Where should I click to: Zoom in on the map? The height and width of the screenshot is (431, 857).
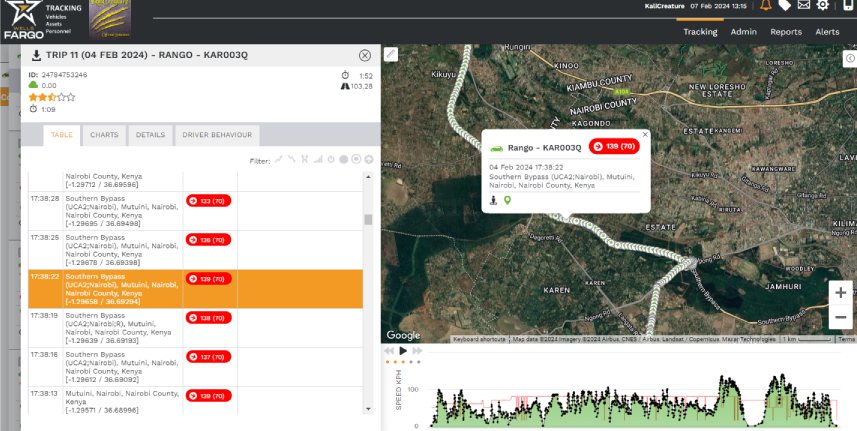pyautogui.click(x=840, y=291)
